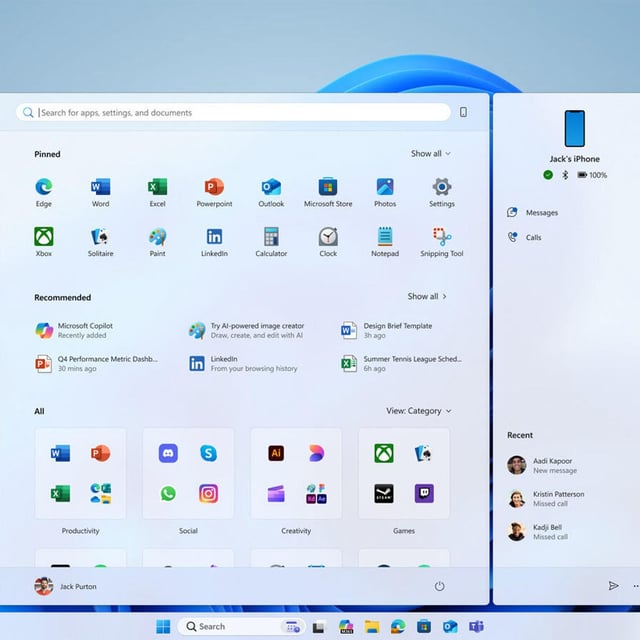This screenshot has width=640, height=640.
Task: Launch Twitch from the Games folder
Action: (424, 493)
